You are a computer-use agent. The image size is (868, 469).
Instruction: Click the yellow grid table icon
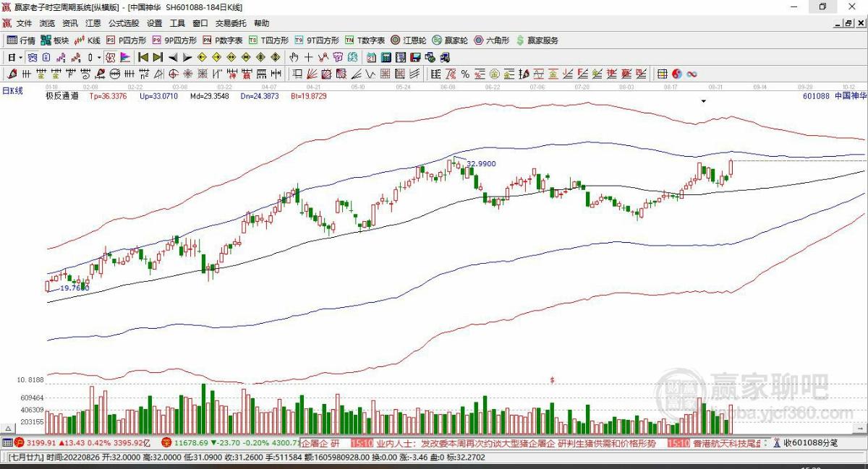(662, 74)
